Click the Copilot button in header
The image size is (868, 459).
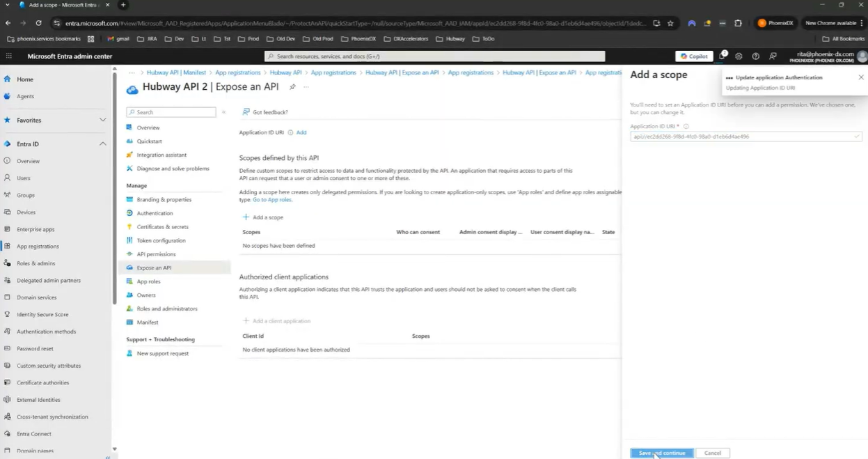tap(694, 56)
